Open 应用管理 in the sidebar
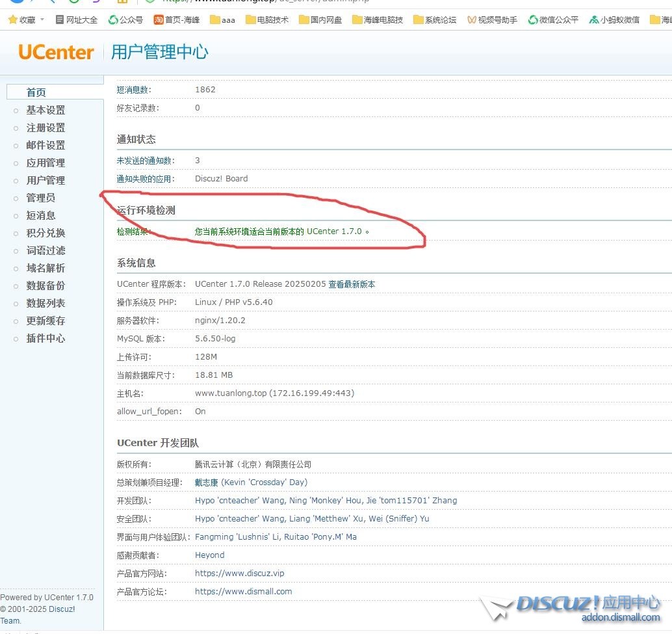The height and width of the screenshot is (634, 672). click(x=45, y=163)
